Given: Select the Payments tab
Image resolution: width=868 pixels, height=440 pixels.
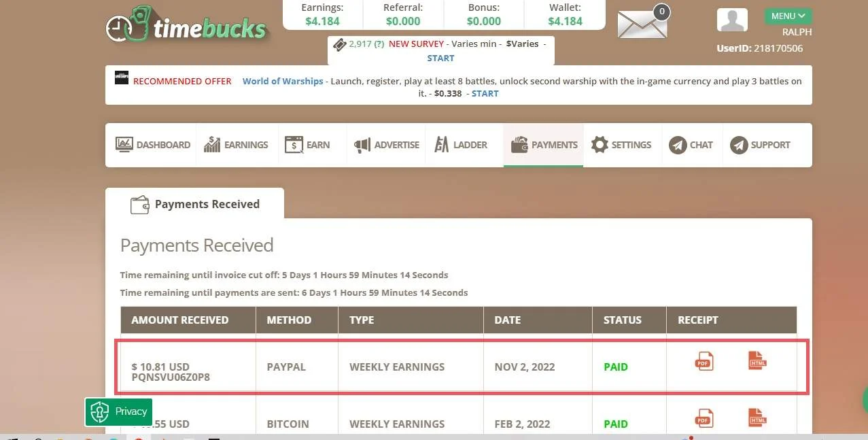Looking at the screenshot, I should [x=544, y=145].
